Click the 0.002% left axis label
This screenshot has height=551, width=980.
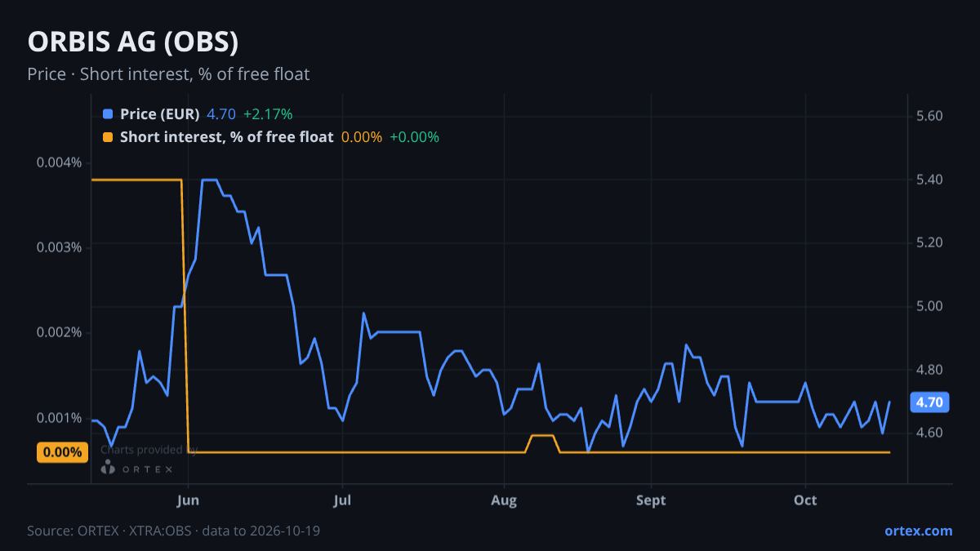click(59, 333)
